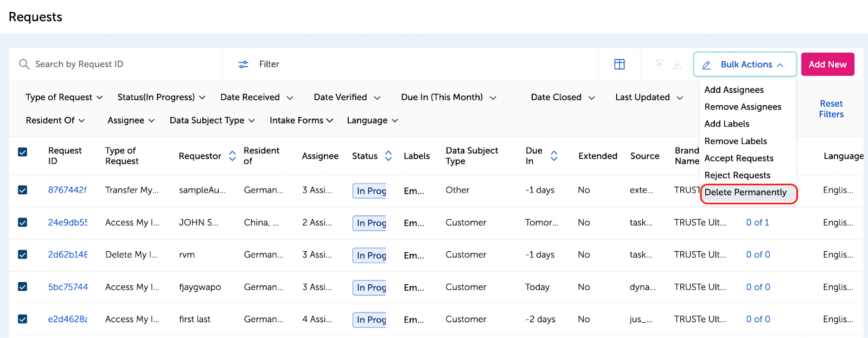This screenshot has height=338, width=868.
Task: Click 'Other' data subject type cell
Action: (457, 190)
